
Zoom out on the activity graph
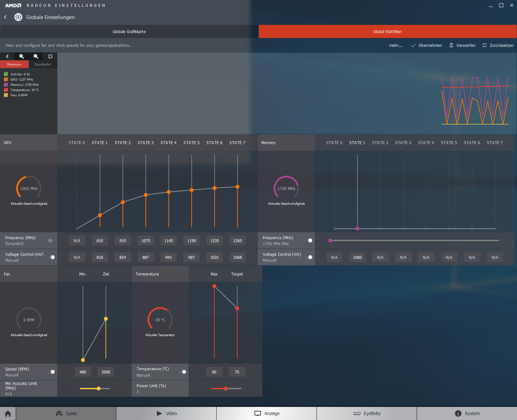[36, 56]
